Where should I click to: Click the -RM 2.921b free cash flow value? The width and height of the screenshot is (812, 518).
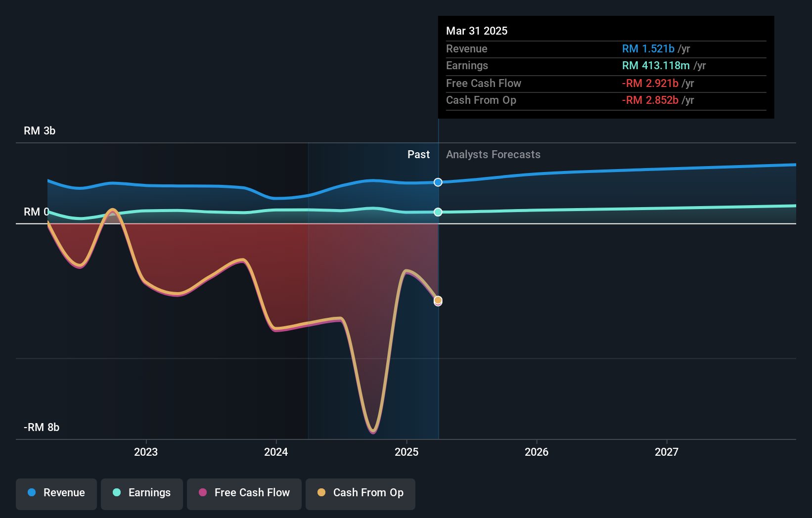click(650, 84)
